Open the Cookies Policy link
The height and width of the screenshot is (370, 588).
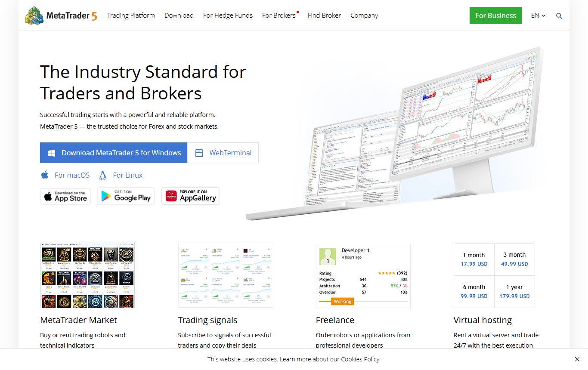click(x=360, y=359)
